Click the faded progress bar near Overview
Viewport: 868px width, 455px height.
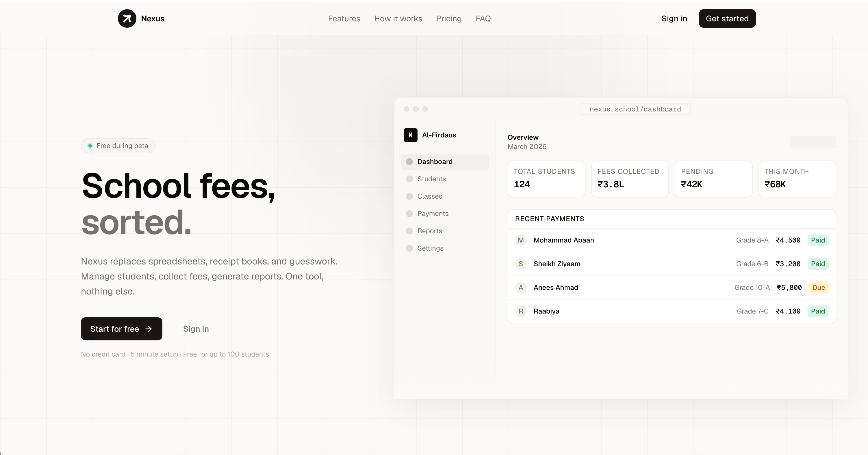(813, 142)
